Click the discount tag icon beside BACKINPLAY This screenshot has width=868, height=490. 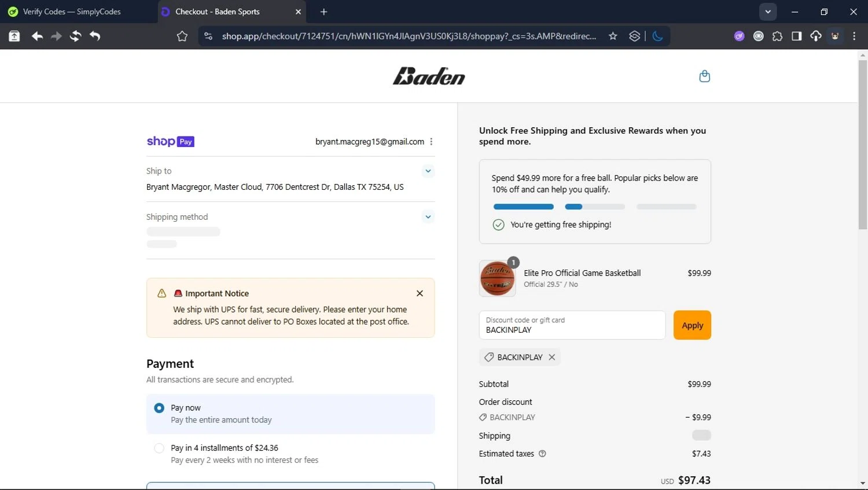pyautogui.click(x=489, y=357)
